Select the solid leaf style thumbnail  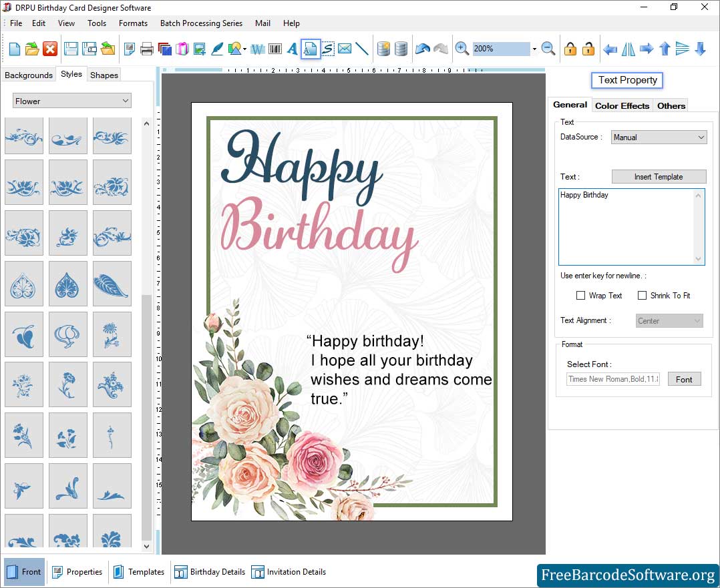112,284
